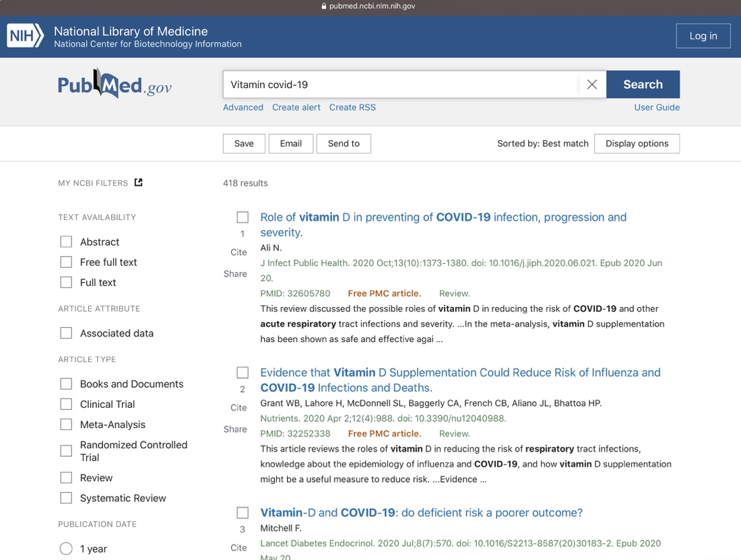Check the Free full text filter

coord(66,262)
